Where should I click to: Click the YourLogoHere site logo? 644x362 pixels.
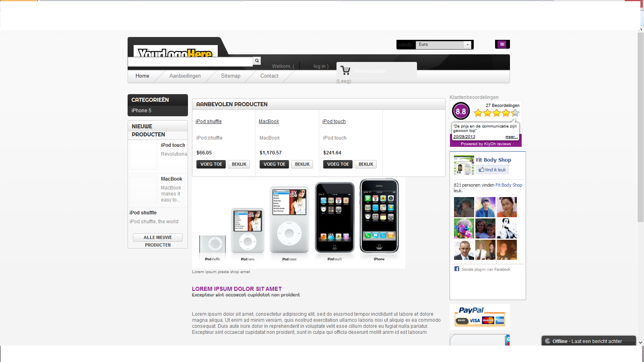pyautogui.click(x=175, y=51)
